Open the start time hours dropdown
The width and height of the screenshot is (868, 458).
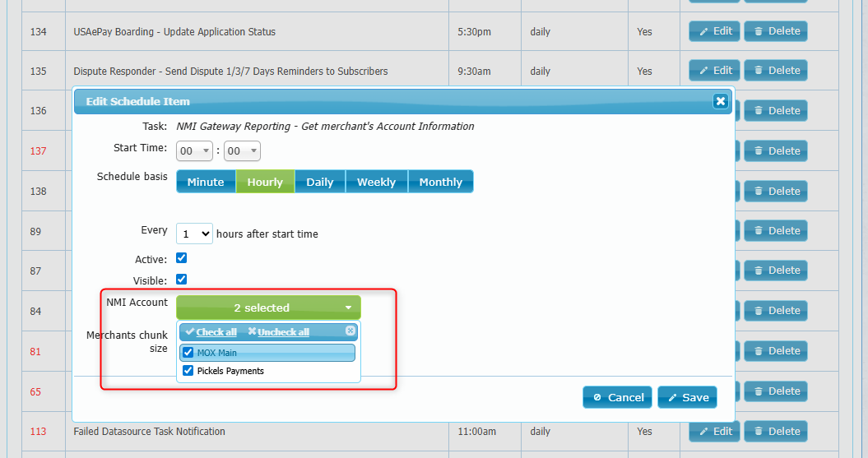[x=195, y=151]
